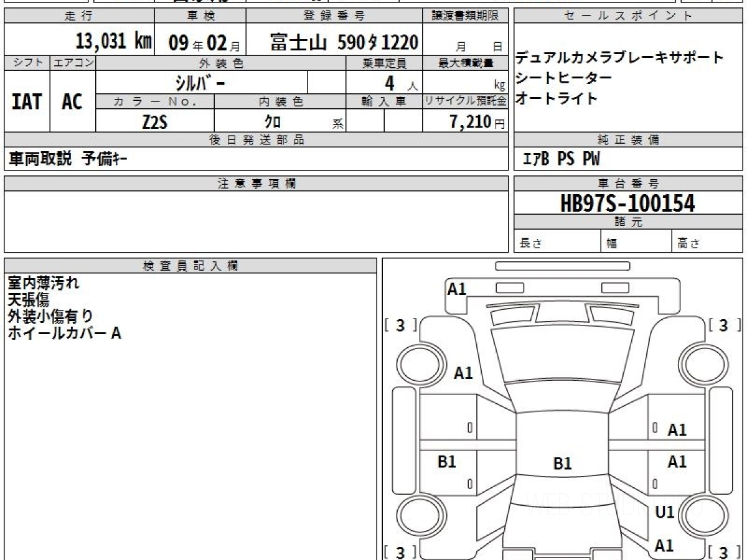The width and height of the screenshot is (747, 560).
Task: Click the B1 mark on left door
Action: pyautogui.click(x=446, y=462)
